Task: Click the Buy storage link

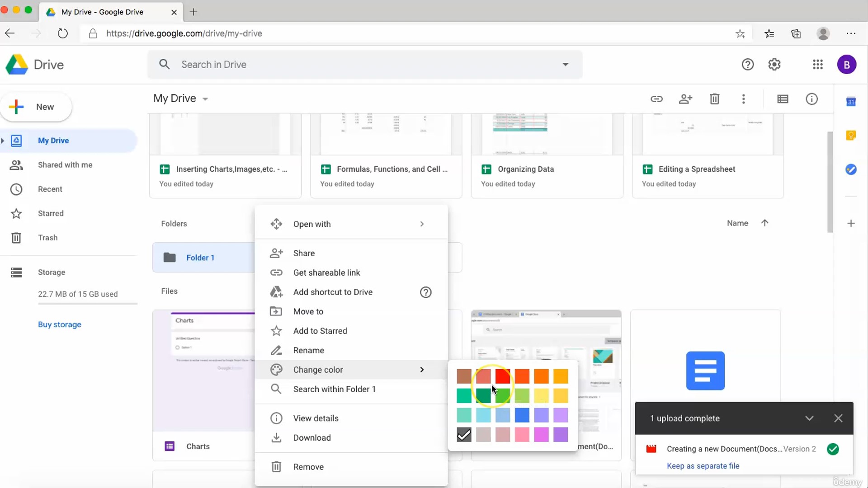Action: tap(60, 324)
